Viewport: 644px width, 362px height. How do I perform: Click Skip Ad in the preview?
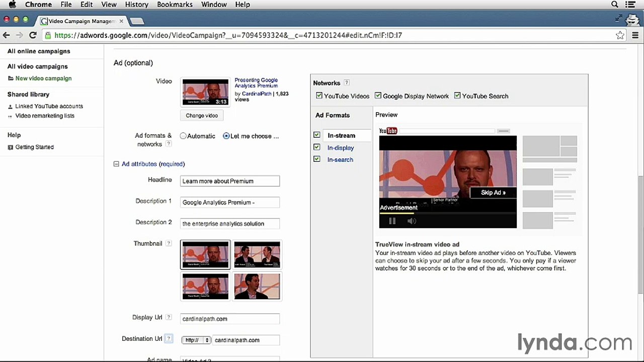pos(493,193)
